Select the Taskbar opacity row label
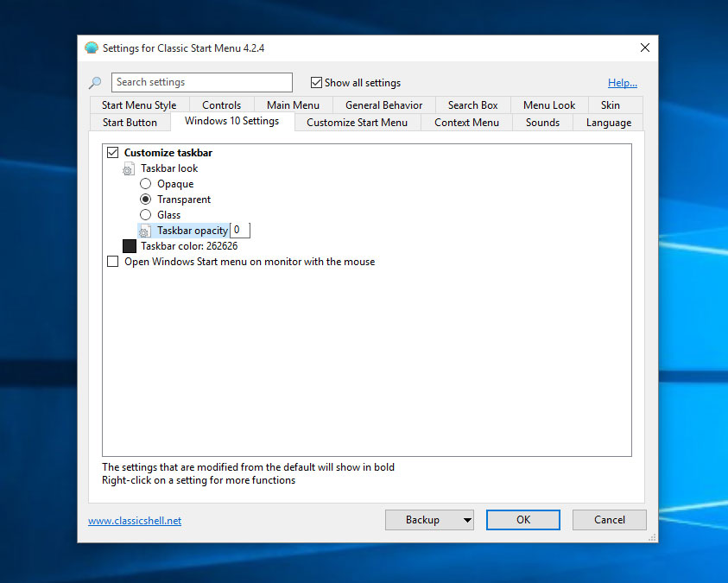This screenshot has height=583, width=728. click(x=193, y=231)
